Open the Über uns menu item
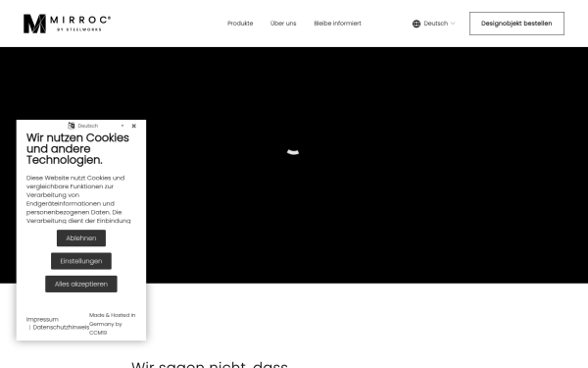Viewport: 588px width, 368px height. coord(283,24)
